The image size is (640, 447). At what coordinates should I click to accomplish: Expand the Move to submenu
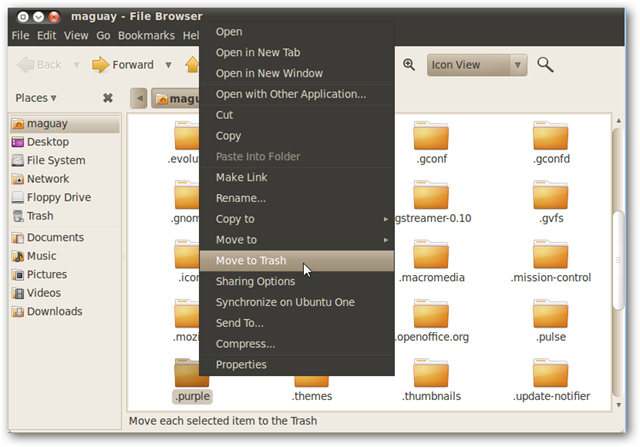point(297,240)
